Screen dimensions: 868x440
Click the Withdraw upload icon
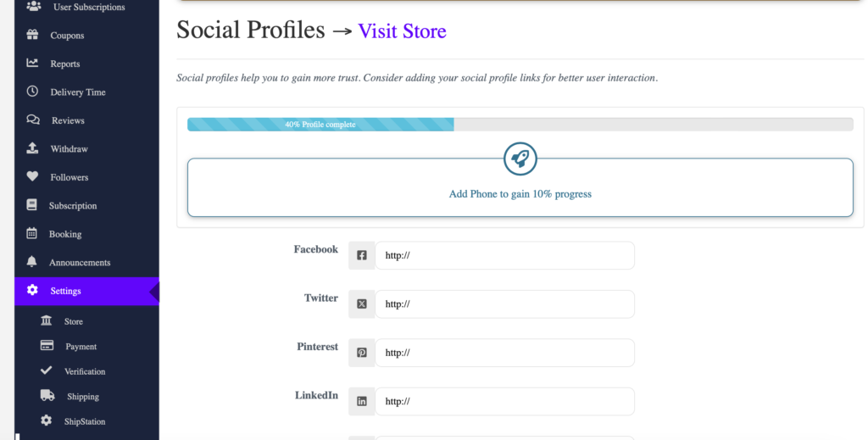32,148
